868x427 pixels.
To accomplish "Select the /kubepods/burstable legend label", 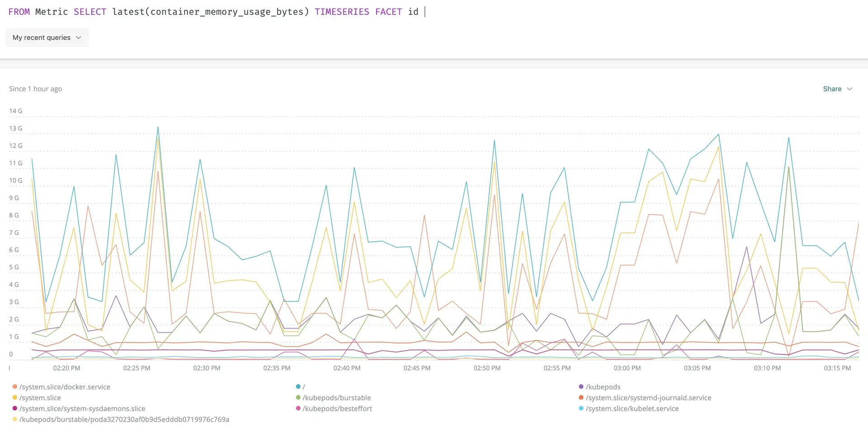I will pyautogui.click(x=336, y=398).
